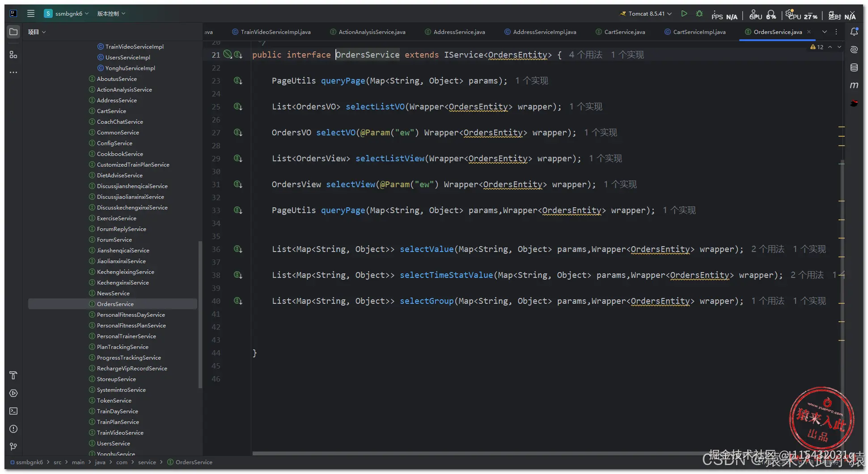Click '1 个实现' hint on selectListView line
This screenshot has height=474, width=868.
pos(605,159)
